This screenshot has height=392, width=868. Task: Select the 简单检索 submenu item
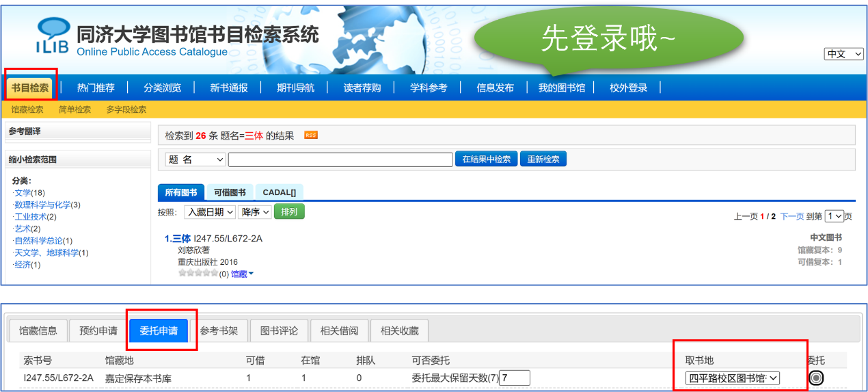[74, 109]
